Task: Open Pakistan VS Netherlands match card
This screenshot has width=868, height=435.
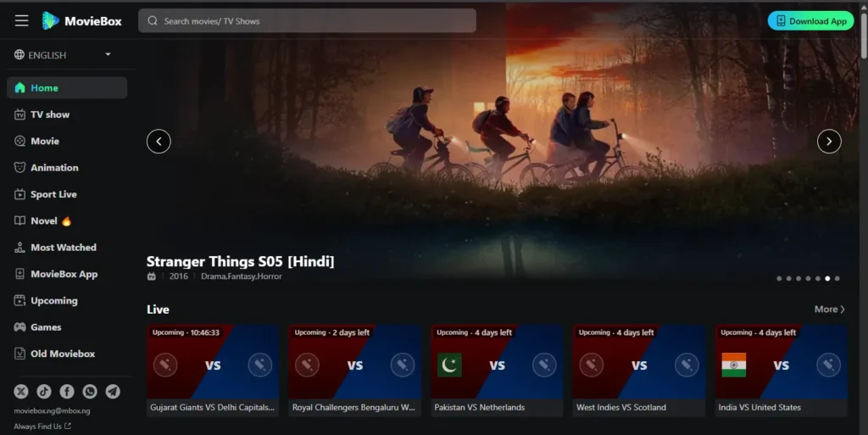Action: point(497,371)
